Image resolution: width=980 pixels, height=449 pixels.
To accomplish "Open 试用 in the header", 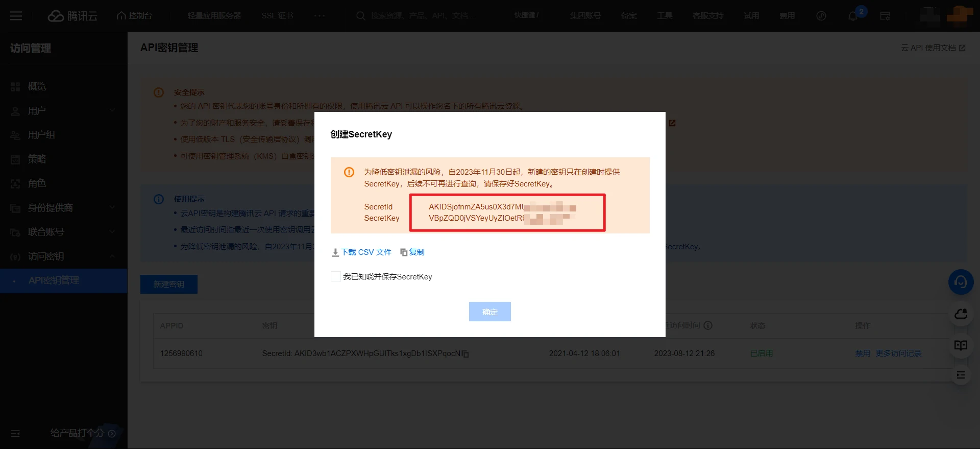I will click(x=751, y=16).
